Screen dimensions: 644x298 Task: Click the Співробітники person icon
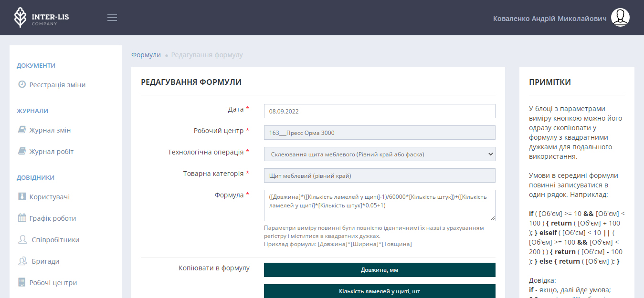(x=22, y=239)
